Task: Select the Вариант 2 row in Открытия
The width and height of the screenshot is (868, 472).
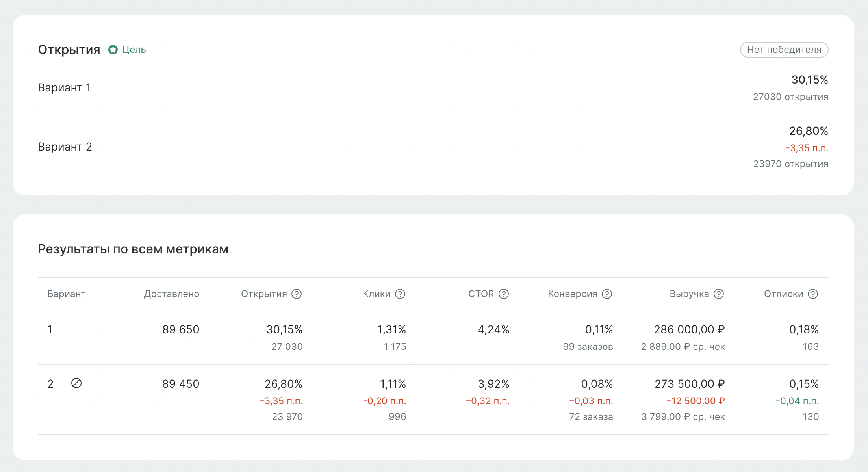Action: (x=65, y=147)
